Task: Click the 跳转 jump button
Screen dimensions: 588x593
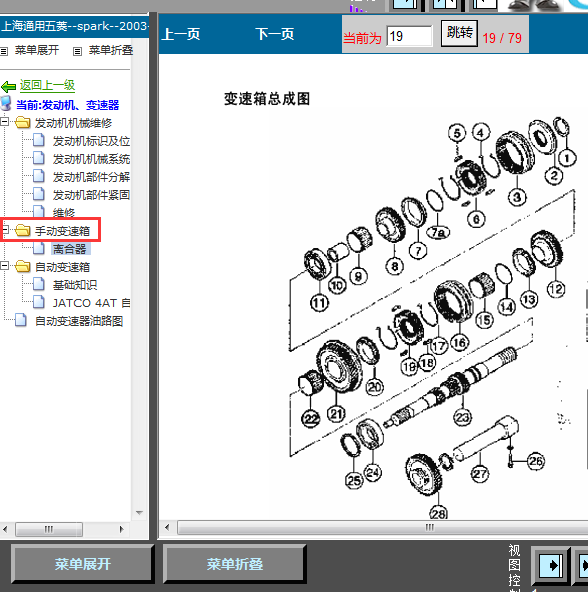Action: coord(459,34)
